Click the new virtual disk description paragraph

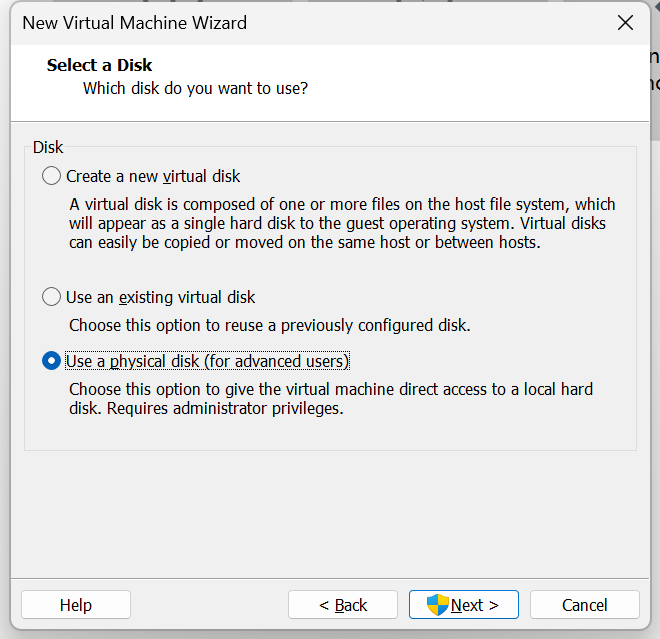coord(340,223)
